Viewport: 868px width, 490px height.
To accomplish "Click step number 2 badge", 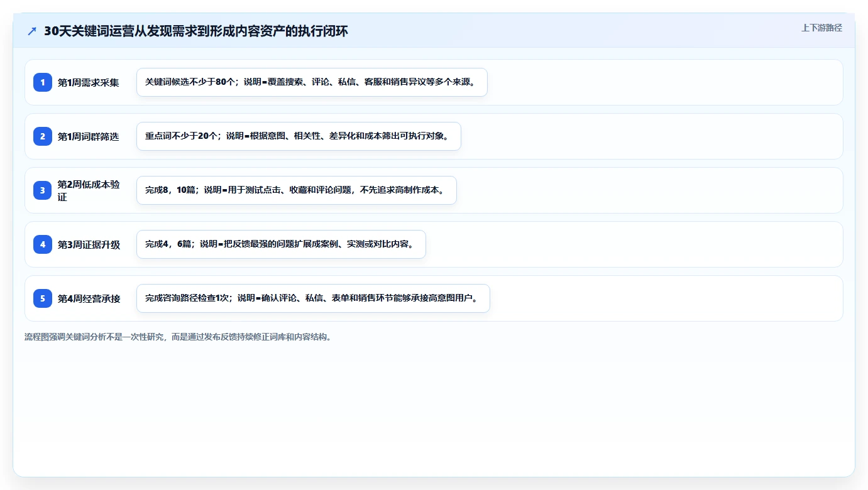I will [43, 136].
